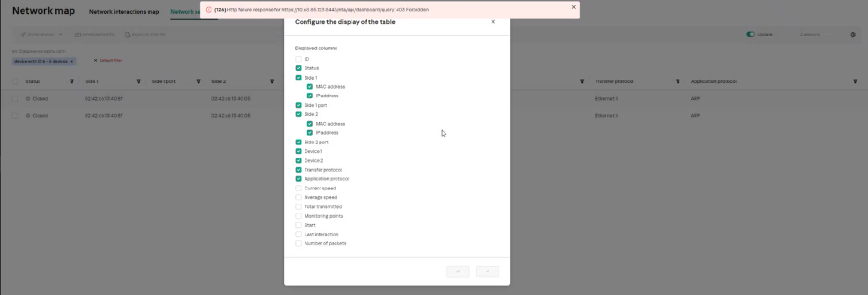Click the X icon beside Default filter
The image size is (868, 295).
coord(95,61)
